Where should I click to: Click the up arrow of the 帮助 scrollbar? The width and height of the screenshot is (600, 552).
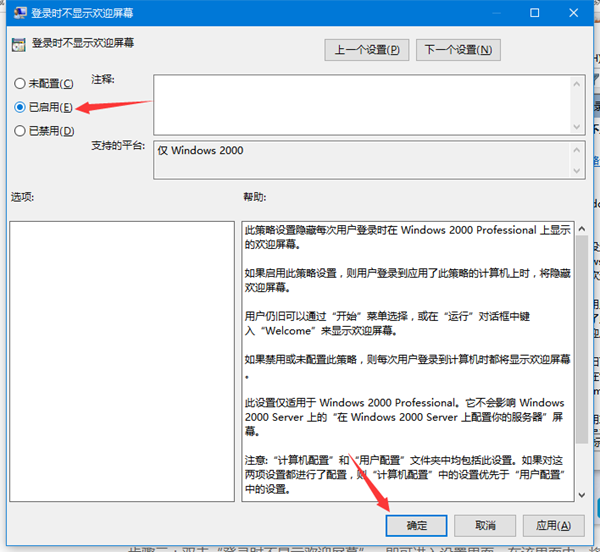(582, 229)
